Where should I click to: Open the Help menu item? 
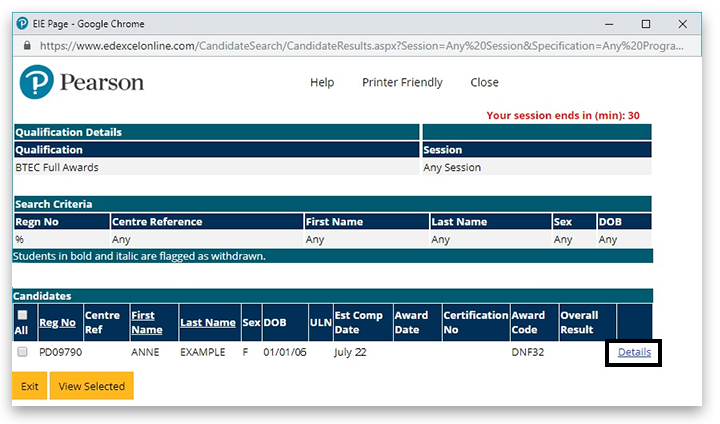[x=322, y=82]
